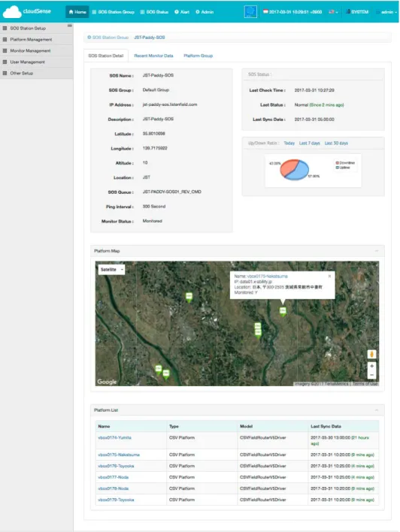Close the vbox0175-Nakatsuma map info popup
This screenshot has width=400, height=532.
329,277
